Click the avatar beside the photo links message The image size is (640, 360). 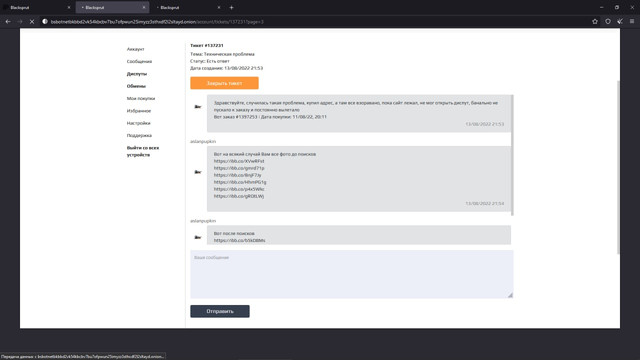coord(198,172)
